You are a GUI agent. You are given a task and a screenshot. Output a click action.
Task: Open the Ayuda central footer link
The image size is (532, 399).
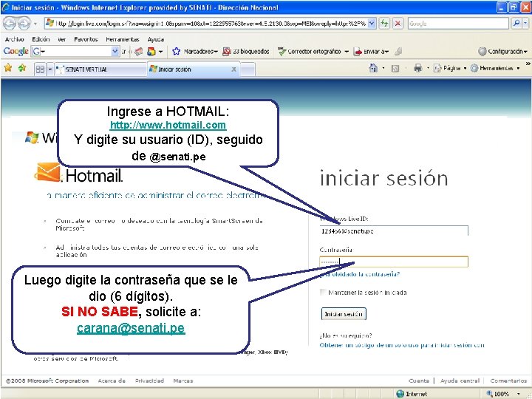(460, 381)
